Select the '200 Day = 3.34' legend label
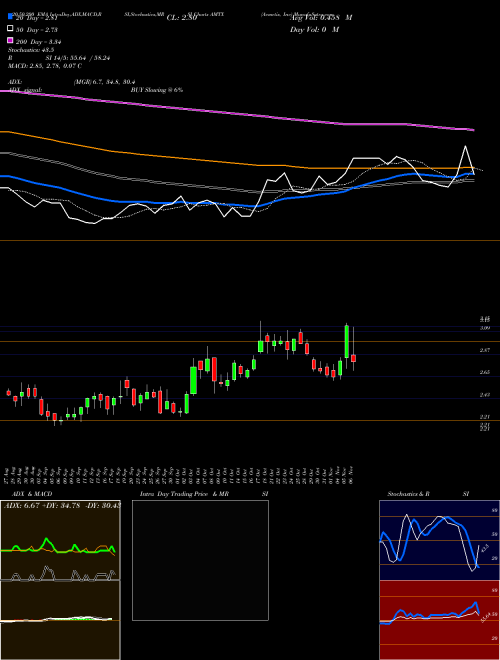 pos(39,42)
